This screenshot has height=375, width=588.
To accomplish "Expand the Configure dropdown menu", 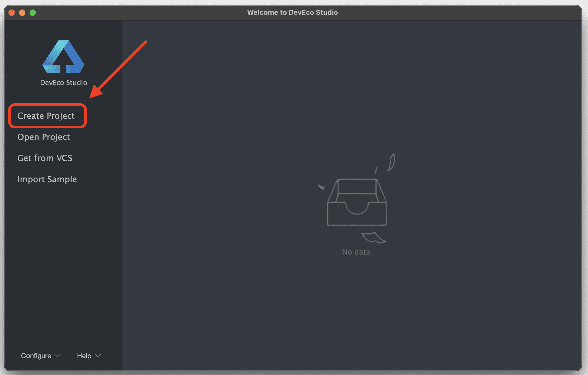I will coord(36,356).
